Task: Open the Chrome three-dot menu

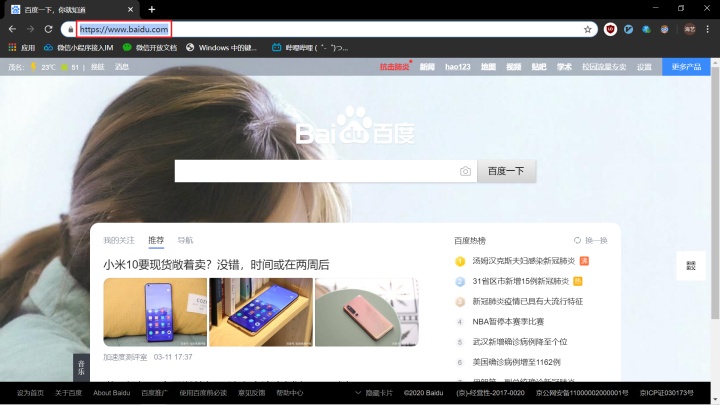Action: [708, 29]
